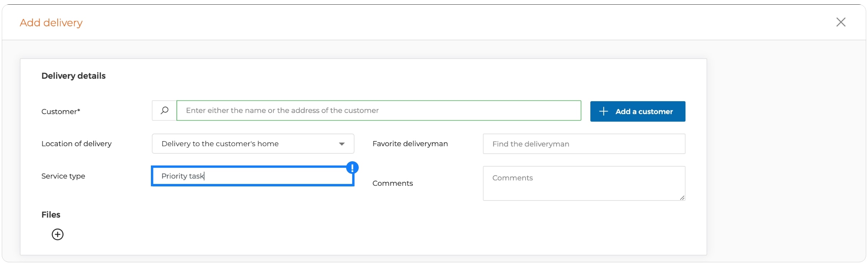Click inside the Comments text area
Image resolution: width=868 pixels, height=266 pixels.
pos(584,183)
